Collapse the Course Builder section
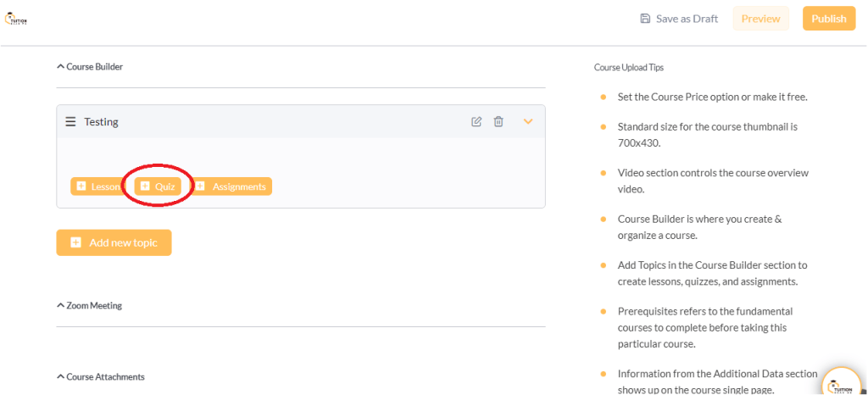Image resolution: width=868 pixels, height=395 pixels. pos(60,66)
